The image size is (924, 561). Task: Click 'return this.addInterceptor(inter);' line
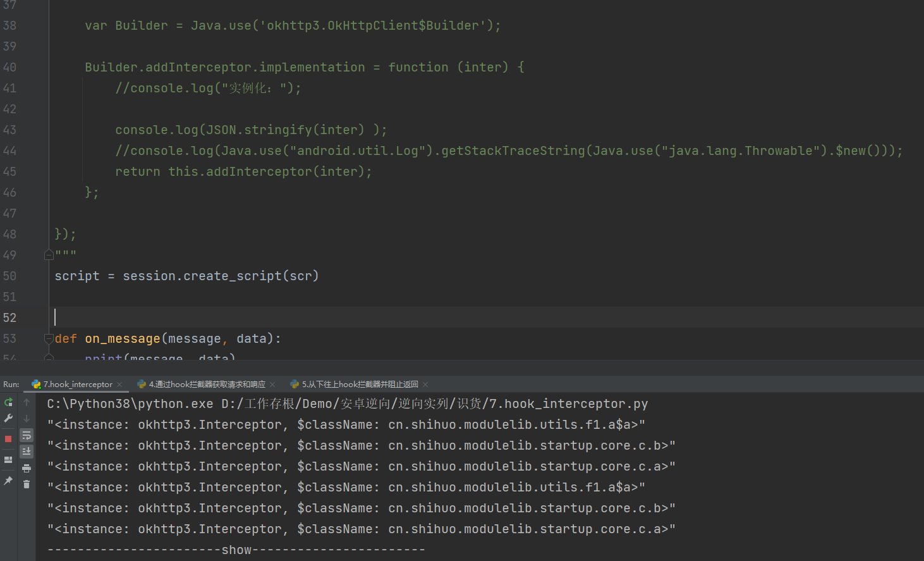pyautogui.click(x=243, y=171)
